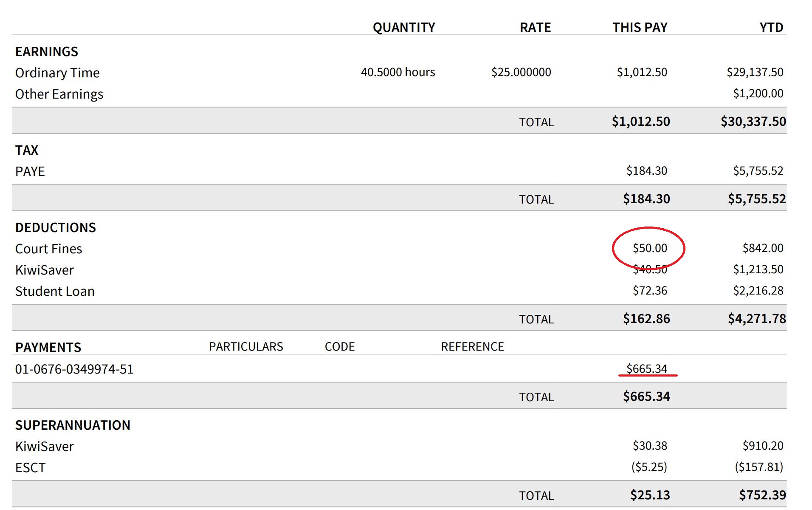Click the QUANTITY column header

pos(404,28)
